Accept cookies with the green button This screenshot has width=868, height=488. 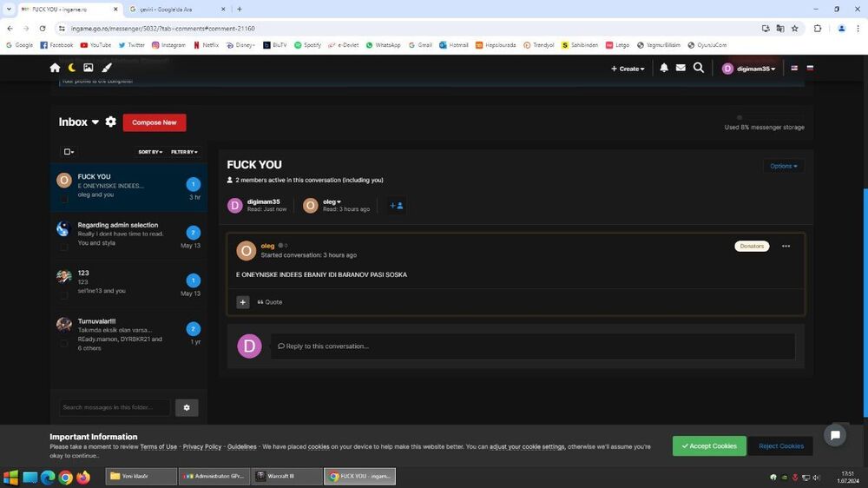[x=709, y=446]
